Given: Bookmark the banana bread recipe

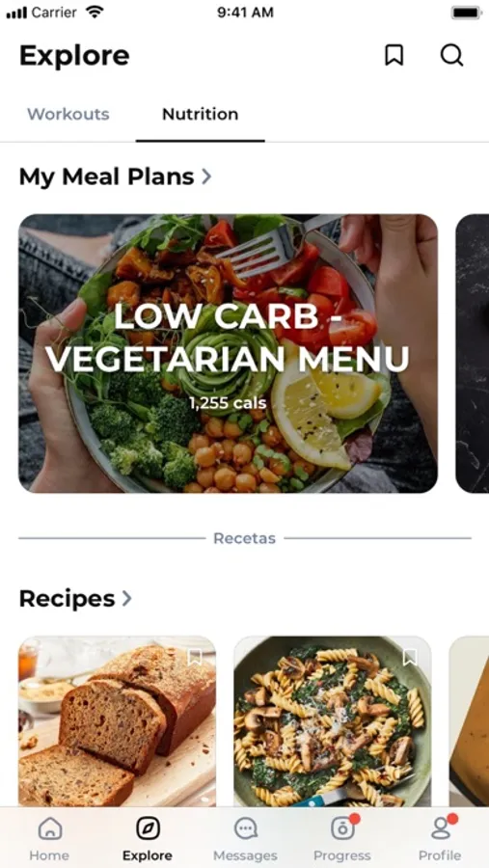Looking at the screenshot, I should click(x=195, y=657).
